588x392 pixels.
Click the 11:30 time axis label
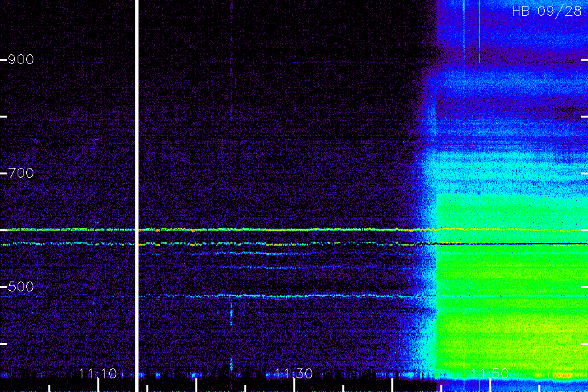click(x=293, y=373)
